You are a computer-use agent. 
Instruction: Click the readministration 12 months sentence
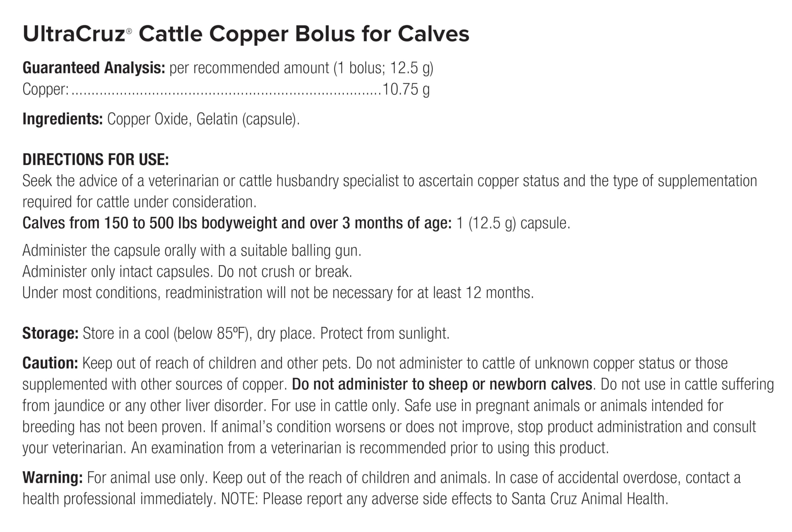278,293
